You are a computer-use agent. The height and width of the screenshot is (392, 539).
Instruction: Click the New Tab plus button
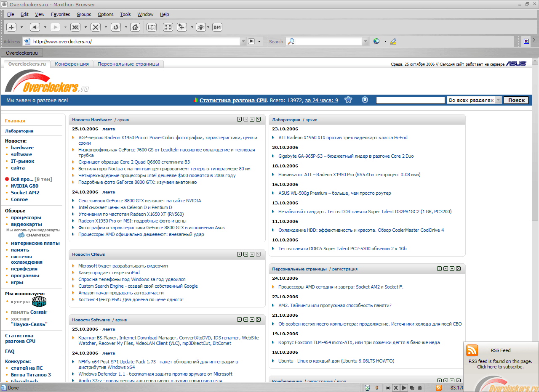click(x=11, y=27)
